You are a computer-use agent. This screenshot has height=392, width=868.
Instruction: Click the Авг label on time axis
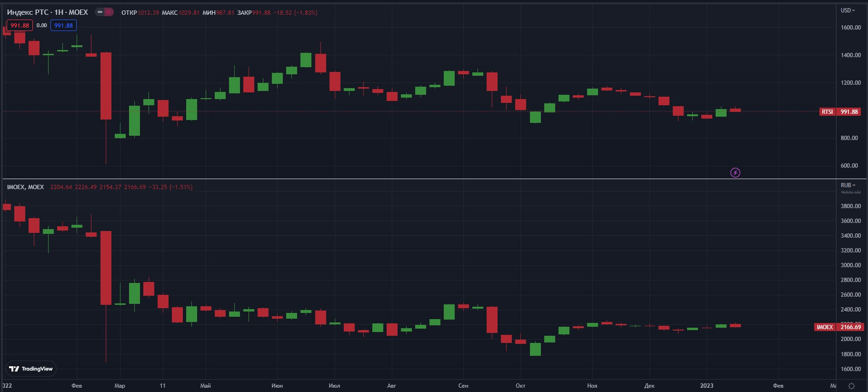point(391,385)
